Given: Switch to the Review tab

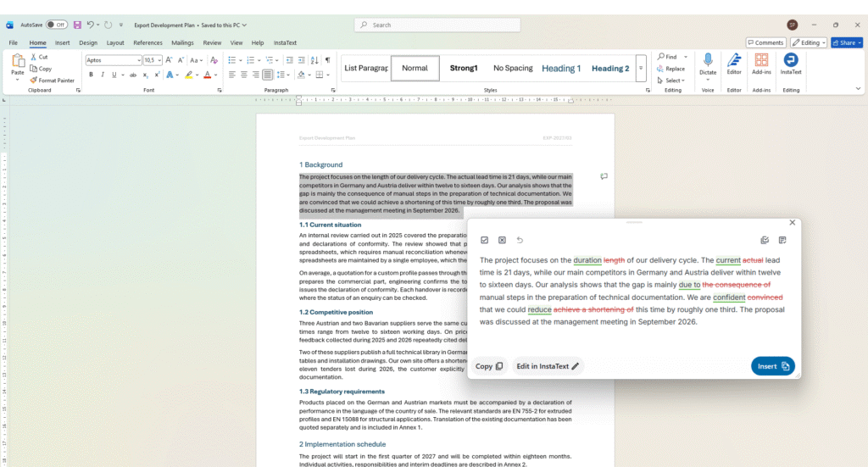Looking at the screenshot, I should [212, 42].
